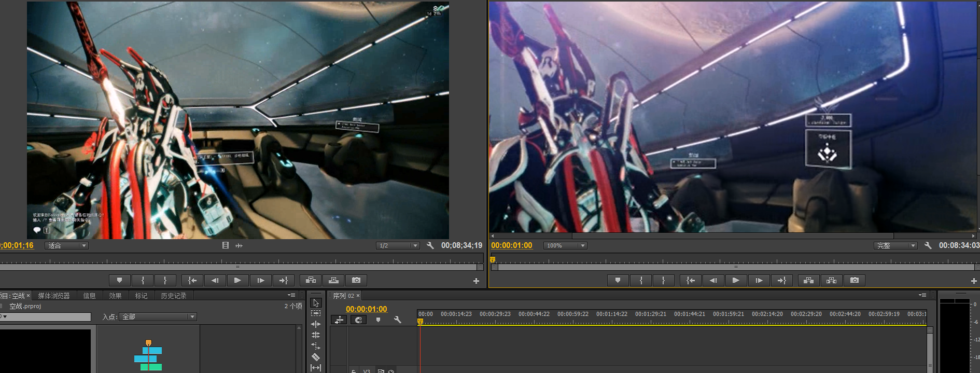Viewport: 980px width, 373px height.
Task: Open Program zoom level dropdown 100%
Action: [x=565, y=245]
